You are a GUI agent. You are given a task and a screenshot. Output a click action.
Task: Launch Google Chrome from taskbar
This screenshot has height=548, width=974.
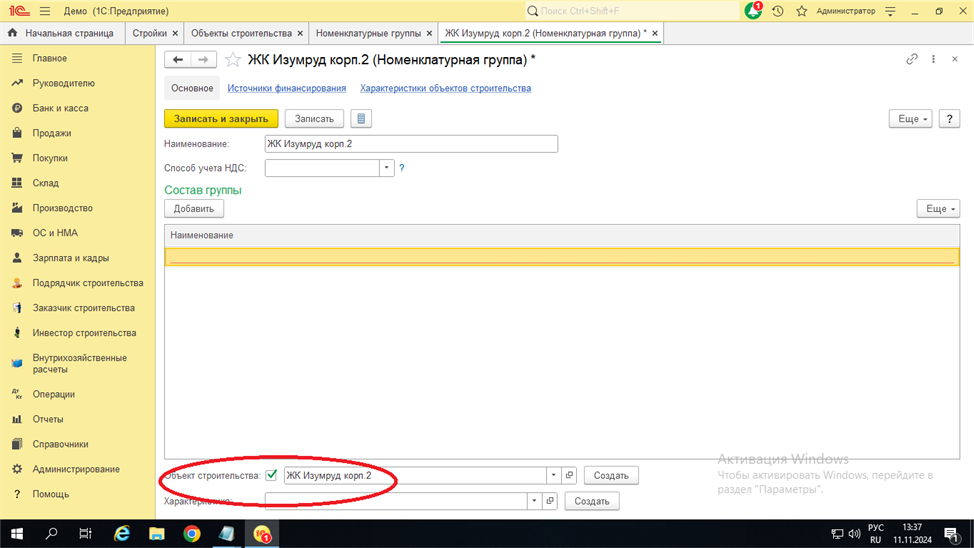point(191,534)
